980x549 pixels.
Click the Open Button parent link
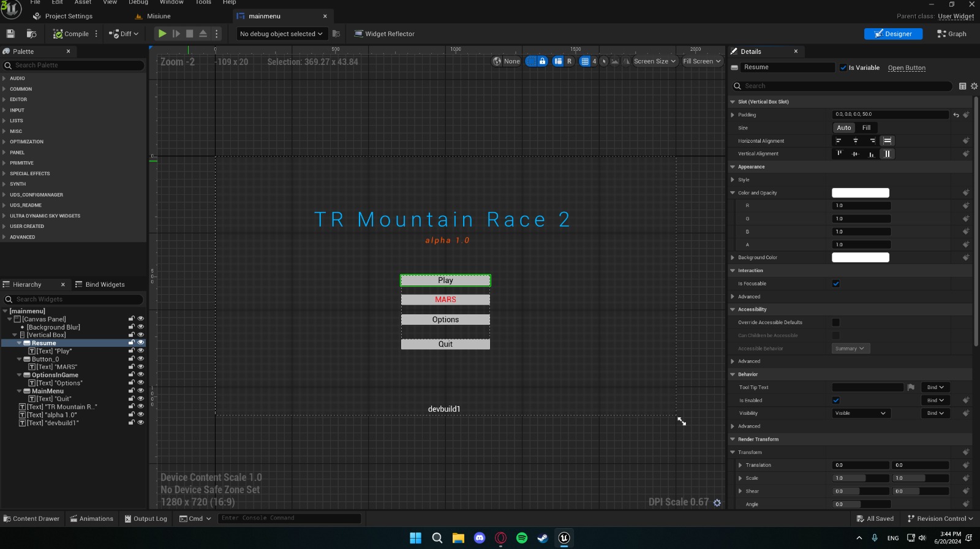[907, 68]
